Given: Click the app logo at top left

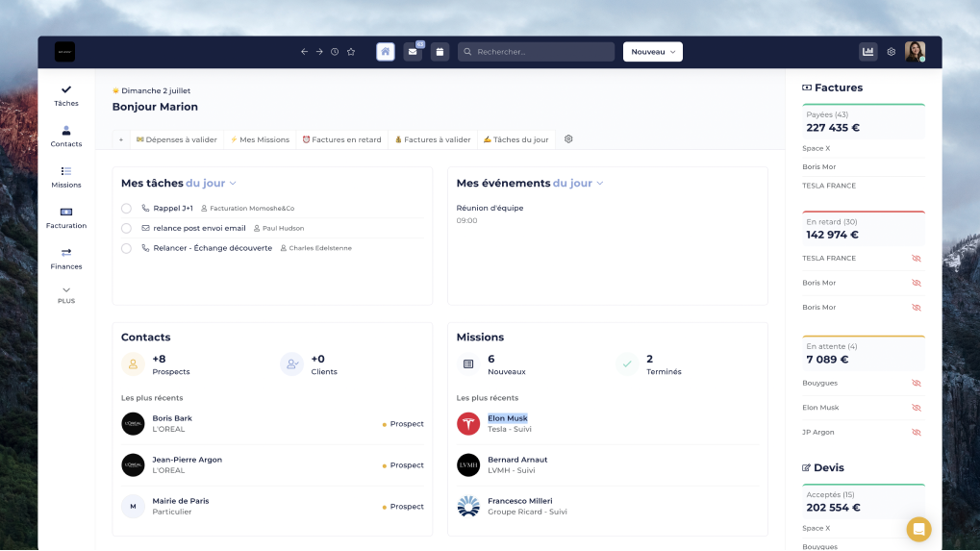Looking at the screenshot, I should click(65, 52).
